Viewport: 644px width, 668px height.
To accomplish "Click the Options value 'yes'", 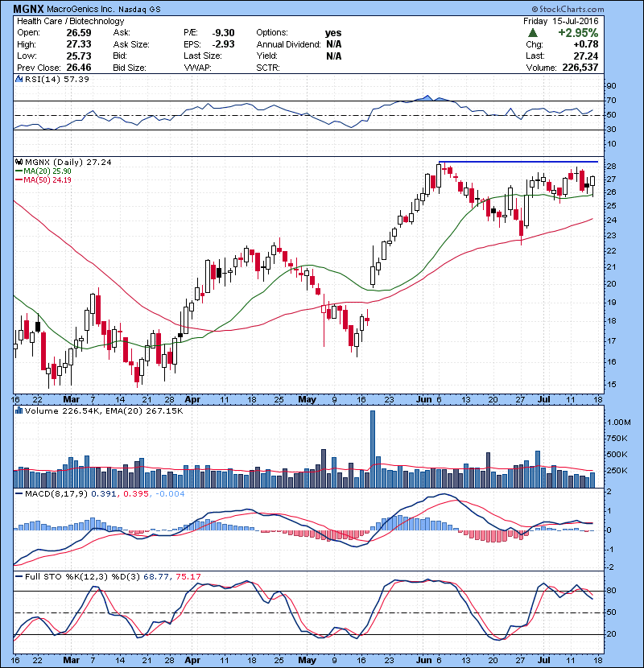I will pos(333,33).
